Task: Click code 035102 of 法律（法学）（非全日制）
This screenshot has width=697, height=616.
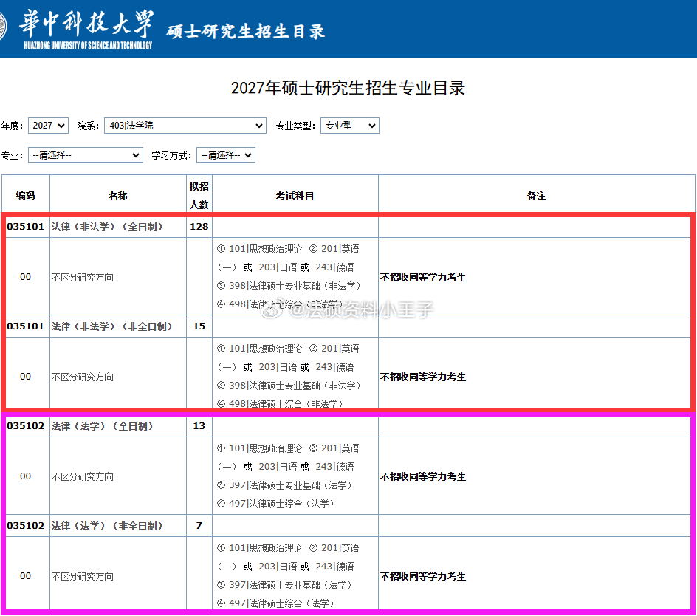Action: click(x=26, y=525)
